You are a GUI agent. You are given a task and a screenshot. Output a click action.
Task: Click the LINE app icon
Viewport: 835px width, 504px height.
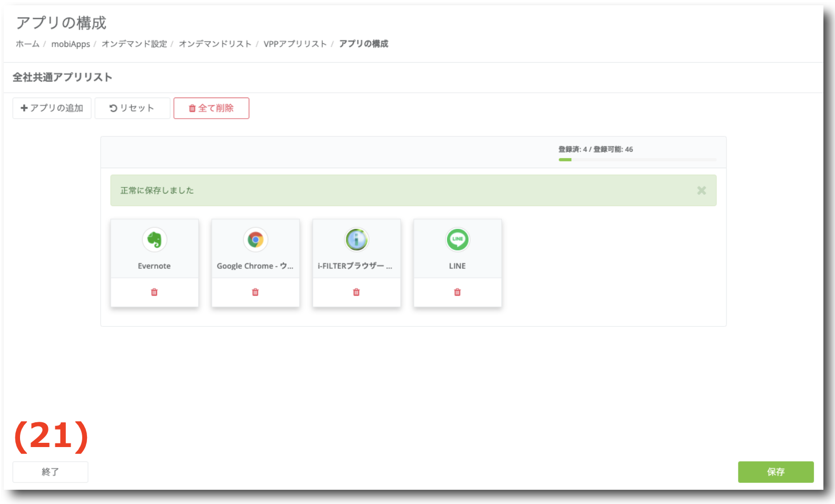click(x=458, y=240)
